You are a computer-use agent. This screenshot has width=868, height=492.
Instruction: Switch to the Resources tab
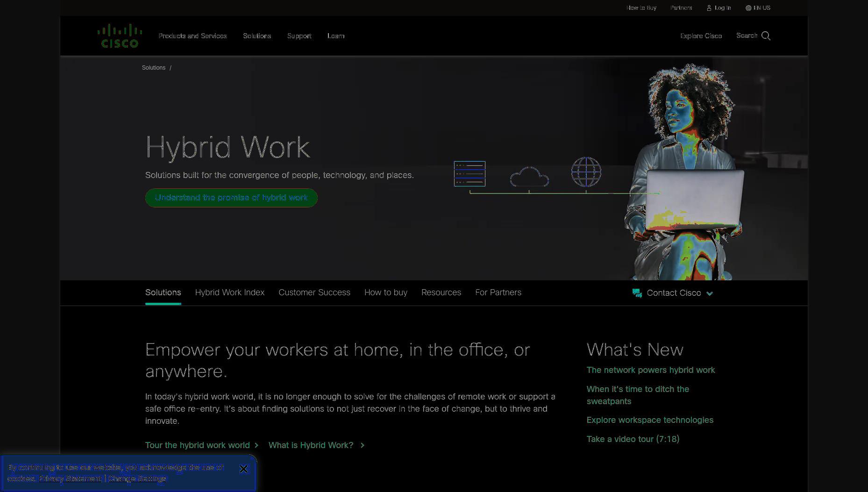point(441,292)
